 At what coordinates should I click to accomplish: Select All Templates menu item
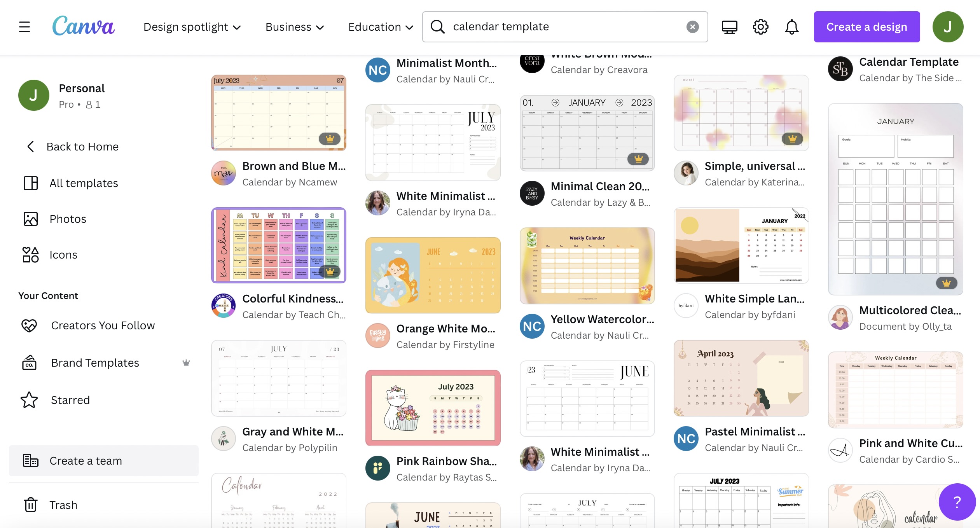click(83, 182)
